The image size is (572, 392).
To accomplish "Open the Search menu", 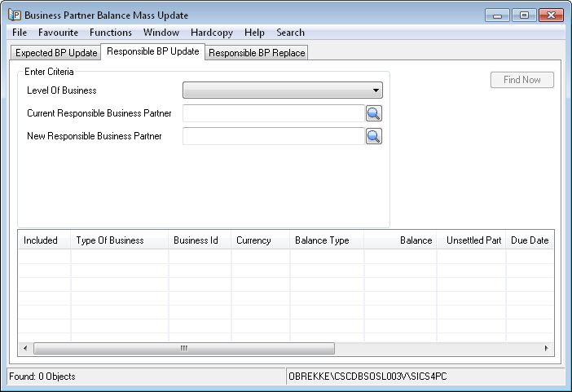I will point(290,33).
